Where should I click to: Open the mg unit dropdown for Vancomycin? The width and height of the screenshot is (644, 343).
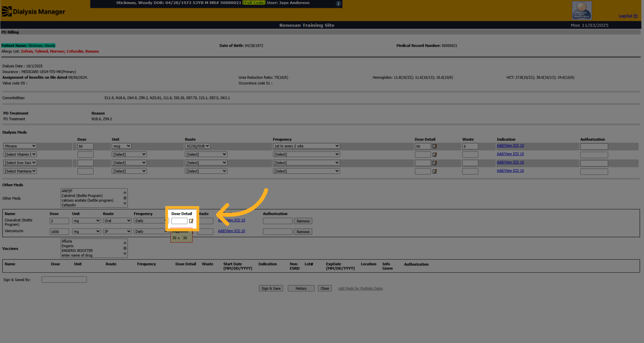86,231
